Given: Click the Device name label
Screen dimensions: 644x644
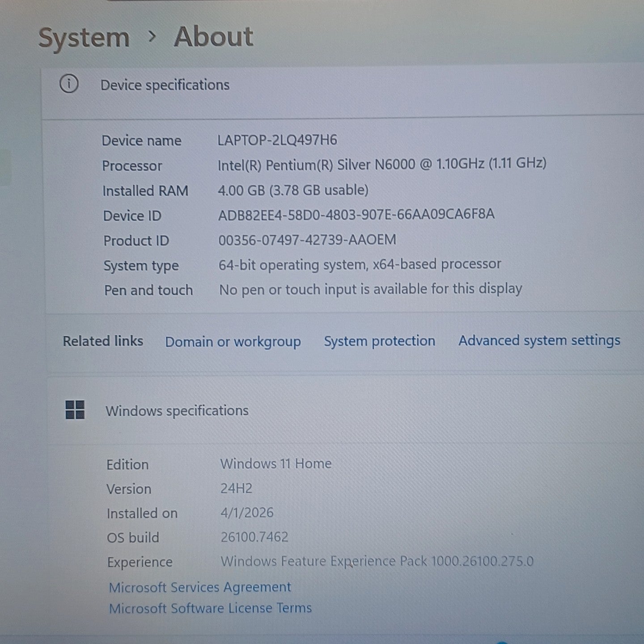Looking at the screenshot, I should pyautogui.click(x=142, y=141).
